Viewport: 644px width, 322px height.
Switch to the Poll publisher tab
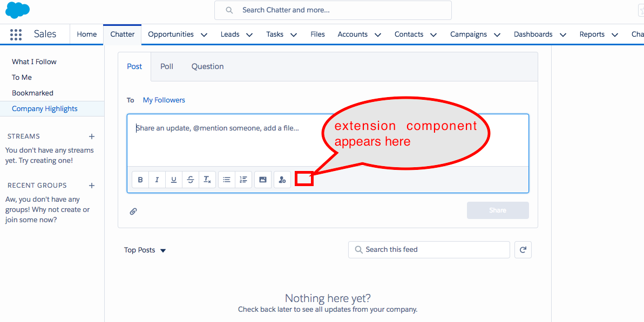click(x=167, y=66)
